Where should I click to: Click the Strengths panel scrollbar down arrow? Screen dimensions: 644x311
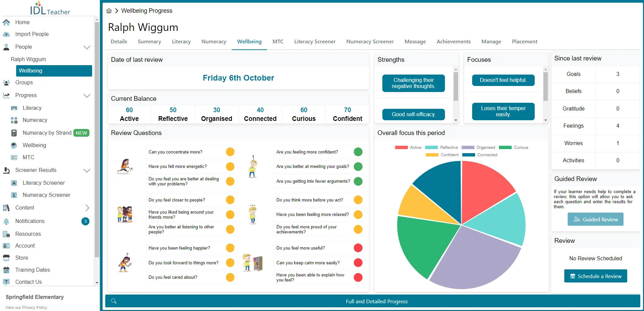pyautogui.click(x=456, y=120)
